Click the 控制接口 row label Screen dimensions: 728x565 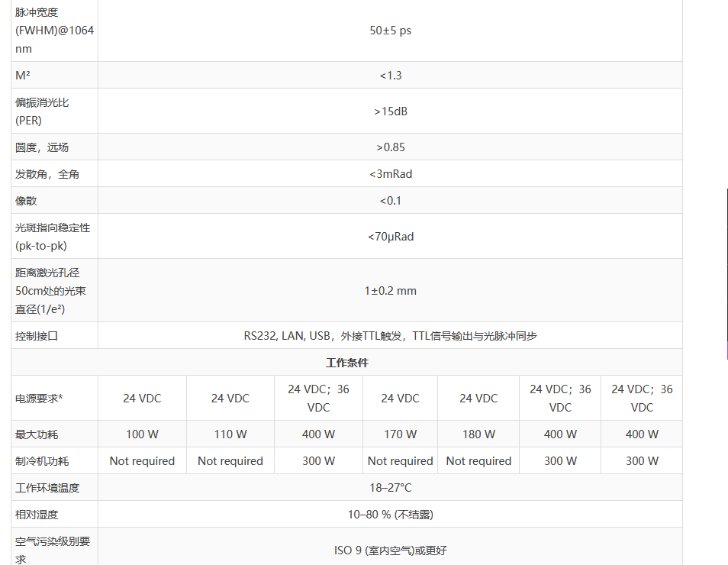click(37, 336)
